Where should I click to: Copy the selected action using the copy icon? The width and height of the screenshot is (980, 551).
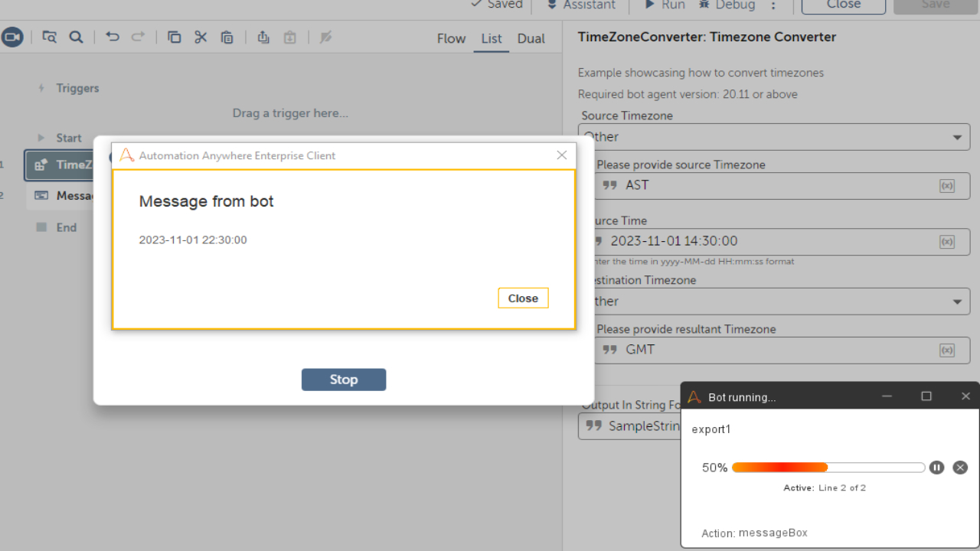tap(175, 37)
